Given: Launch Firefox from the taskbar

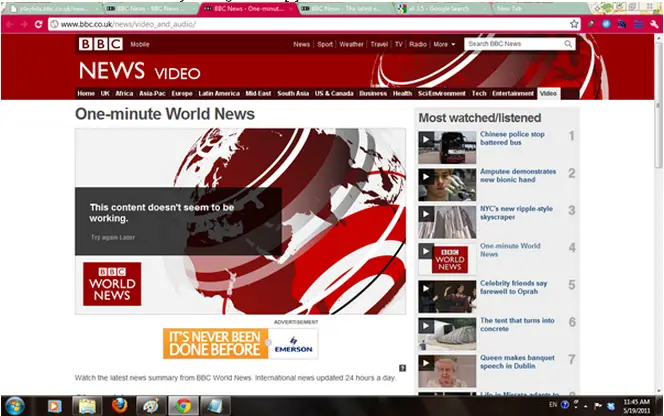Looking at the screenshot, I should [x=119, y=405].
